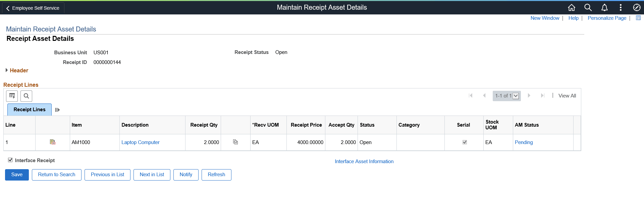Viewport: 644px width, 205px height.
Task: Click the Save button
Action: coord(17,175)
